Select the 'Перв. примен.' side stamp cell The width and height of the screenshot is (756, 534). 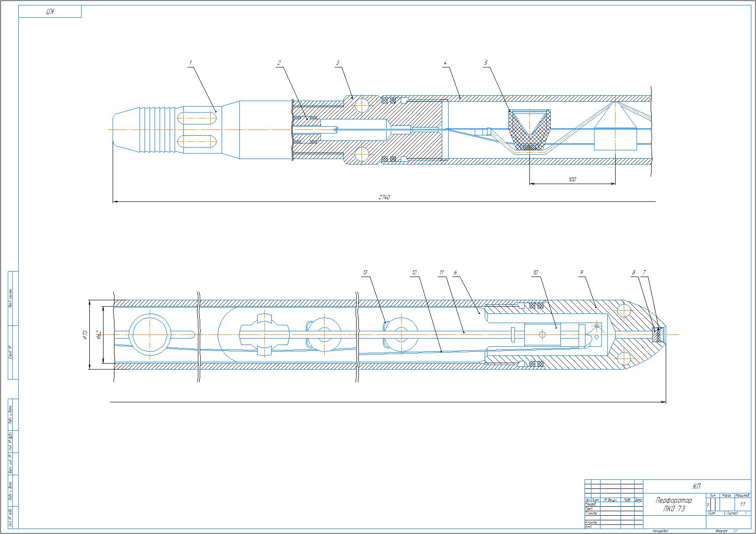click(x=10, y=298)
